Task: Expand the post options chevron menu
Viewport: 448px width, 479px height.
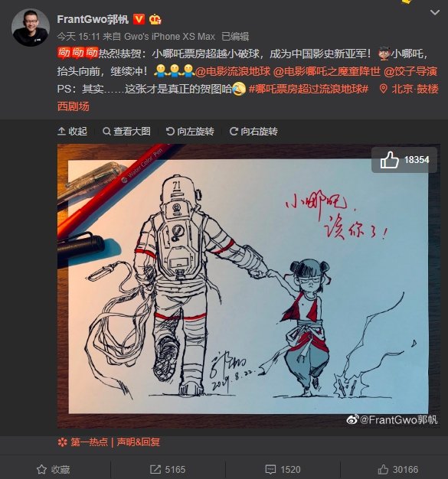Action: (434, 12)
